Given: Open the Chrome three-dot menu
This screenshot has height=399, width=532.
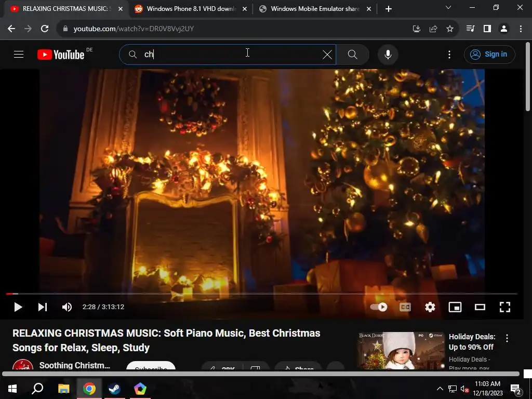Looking at the screenshot, I should click(x=521, y=29).
